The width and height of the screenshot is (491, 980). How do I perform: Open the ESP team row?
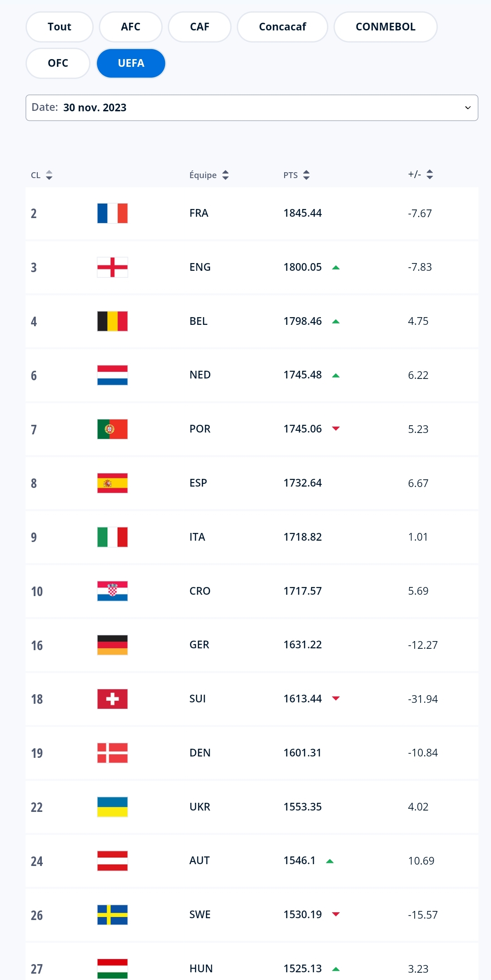tap(198, 483)
